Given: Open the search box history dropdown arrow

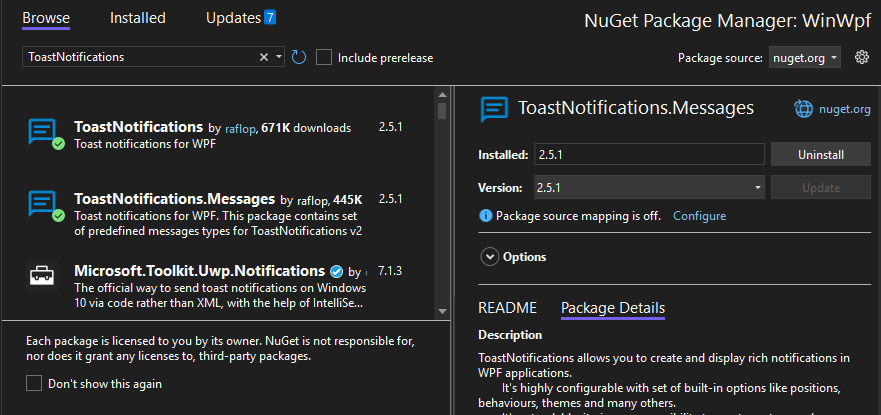Looking at the screenshot, I should [279, 57].
